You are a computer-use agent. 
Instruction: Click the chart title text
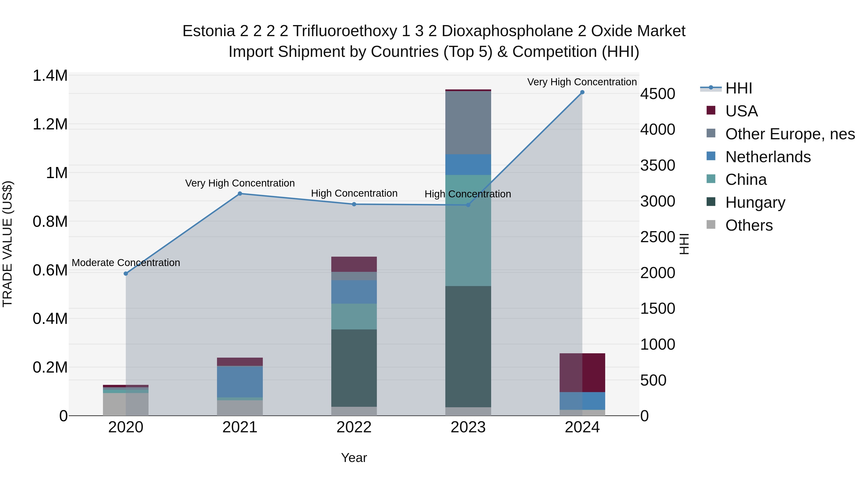tap(434, 41)
